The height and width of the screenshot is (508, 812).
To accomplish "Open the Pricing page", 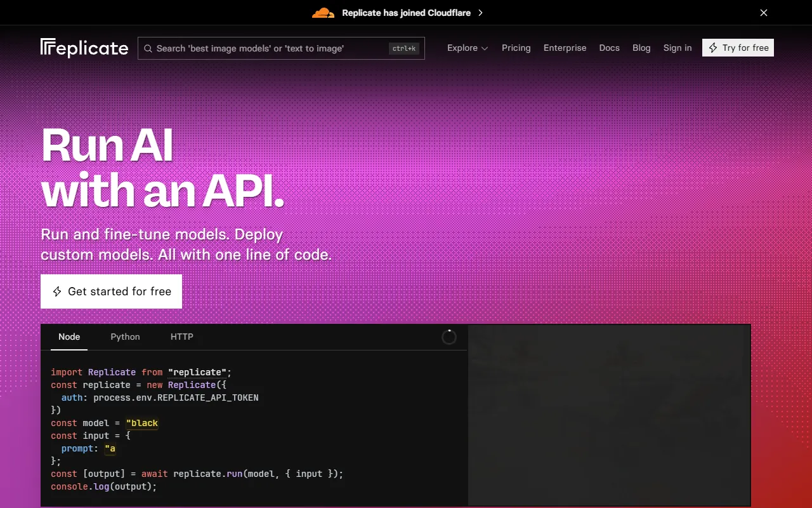I will pyautogui.click(x=516, y=48).
